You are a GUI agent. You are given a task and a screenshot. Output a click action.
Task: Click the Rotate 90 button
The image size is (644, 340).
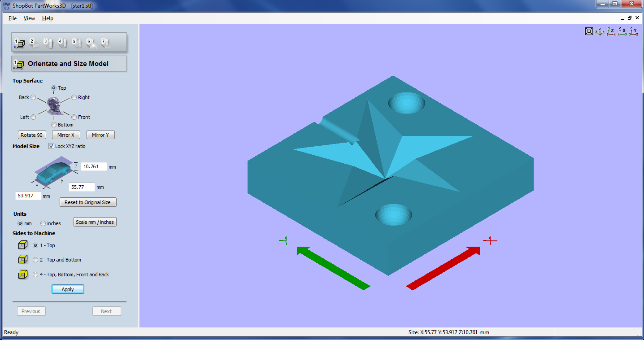[x=31, y=135]
